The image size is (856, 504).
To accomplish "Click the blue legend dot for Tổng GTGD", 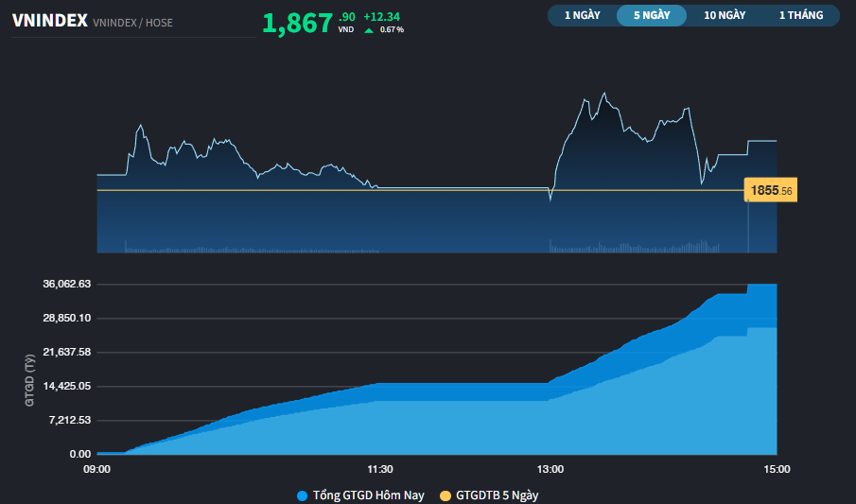I will coord(303,495).
